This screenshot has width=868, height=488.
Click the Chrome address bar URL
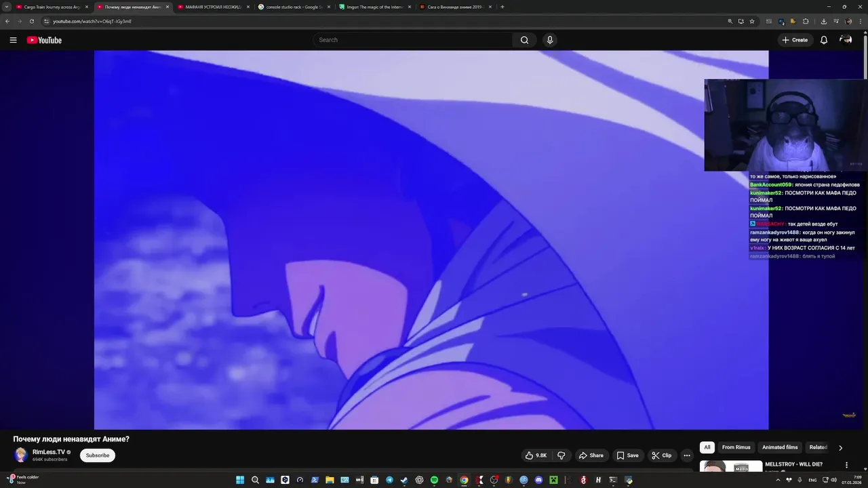(92, 21)
